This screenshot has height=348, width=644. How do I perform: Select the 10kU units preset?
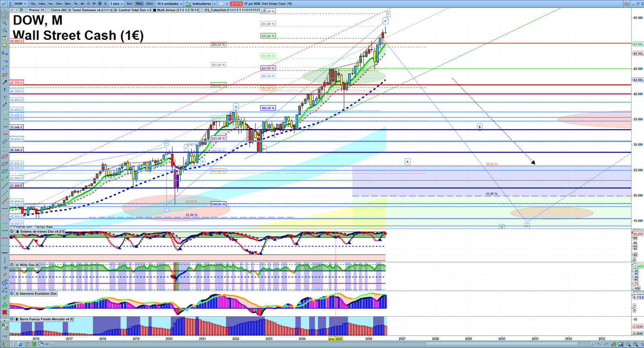point(139,4)
